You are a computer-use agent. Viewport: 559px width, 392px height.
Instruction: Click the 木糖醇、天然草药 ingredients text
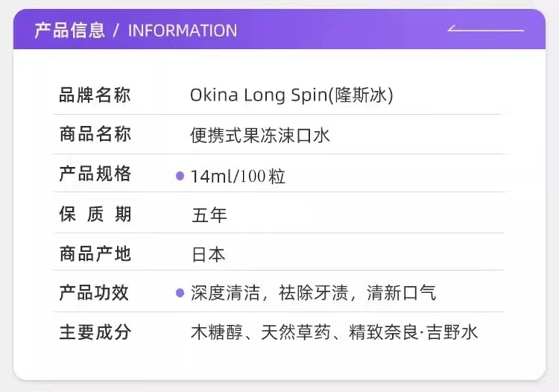(x=255, y=332)
